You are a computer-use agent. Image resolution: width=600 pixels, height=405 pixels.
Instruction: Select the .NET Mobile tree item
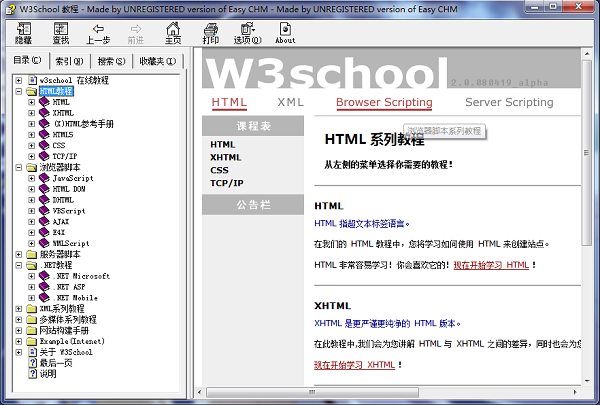76,297
